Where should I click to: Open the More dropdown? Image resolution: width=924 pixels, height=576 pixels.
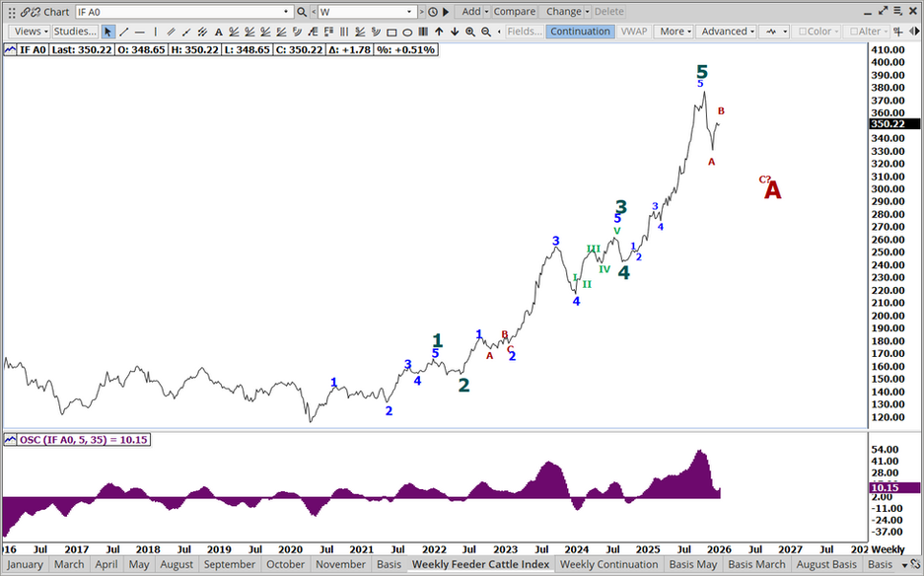coord(675,32)
